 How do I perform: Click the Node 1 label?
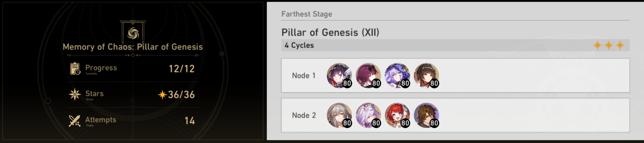[x=304, y=76]
